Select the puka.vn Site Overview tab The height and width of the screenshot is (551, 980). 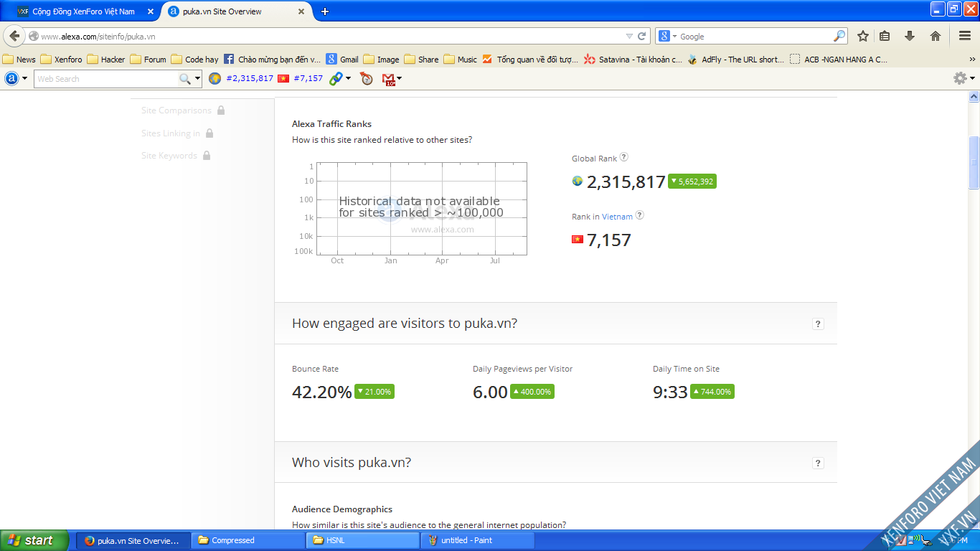(x=235, y=11)
